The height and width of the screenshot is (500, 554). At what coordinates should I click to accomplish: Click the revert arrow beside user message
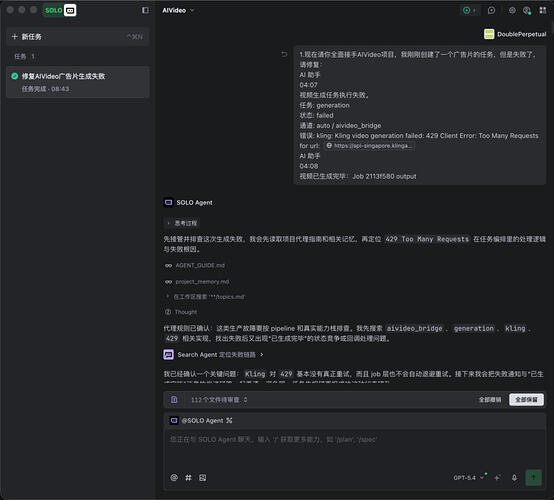point(284,54)
